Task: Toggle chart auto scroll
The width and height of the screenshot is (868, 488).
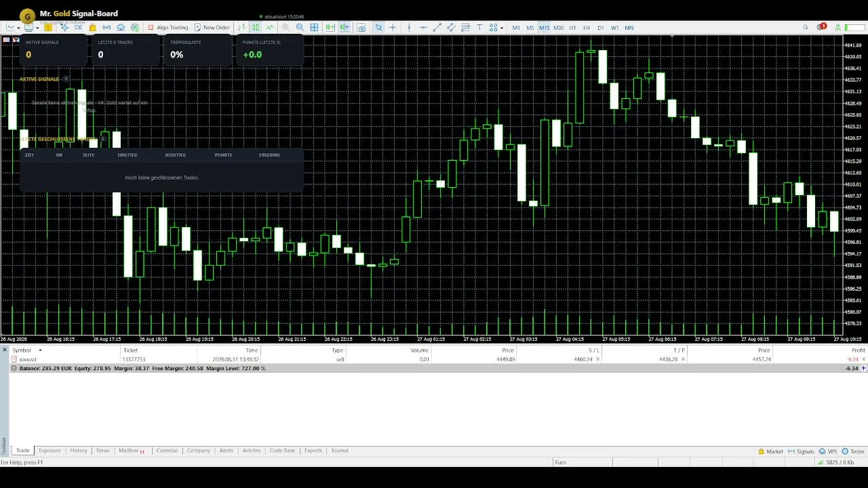Action: (x=330, y=27)
